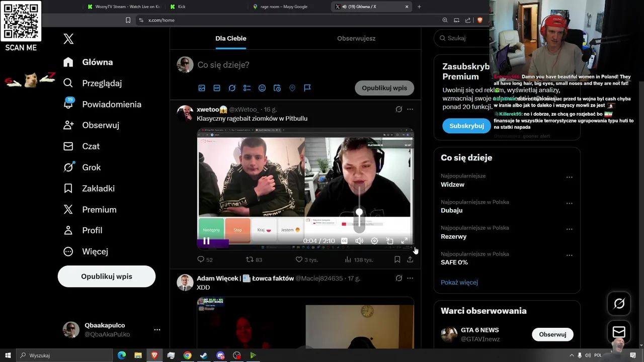Open Steam from the Windows taskbar
Image resolution: width=644 pixels, height=362 pixels.
[x=204, y=355]
